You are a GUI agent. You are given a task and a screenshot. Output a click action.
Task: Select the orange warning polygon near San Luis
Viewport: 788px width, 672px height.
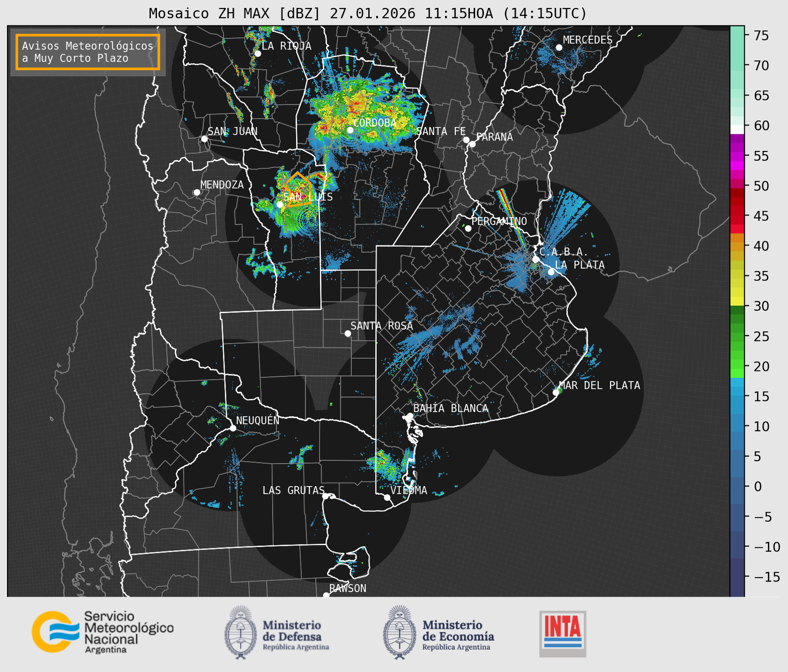298,189
